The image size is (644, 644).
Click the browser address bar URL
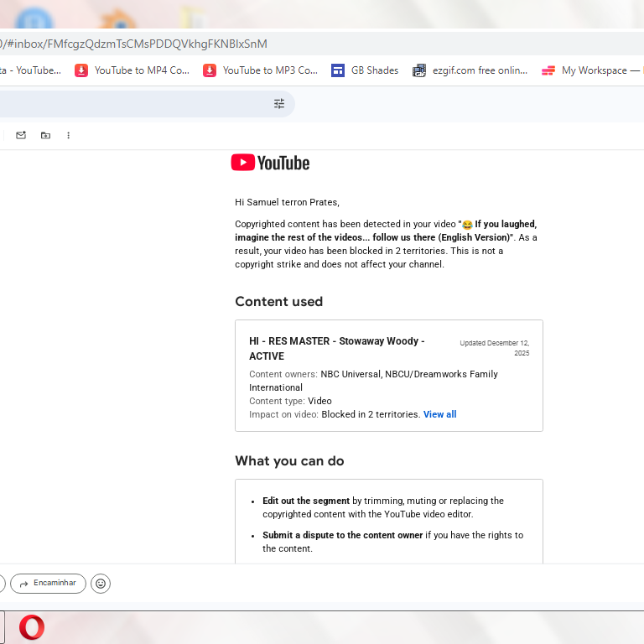[133, 44]
